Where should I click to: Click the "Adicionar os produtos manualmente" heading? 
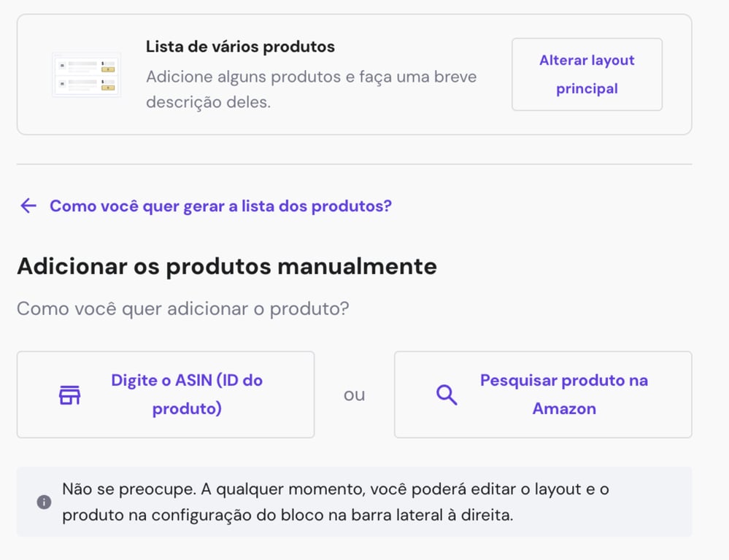tap(227, 266)
